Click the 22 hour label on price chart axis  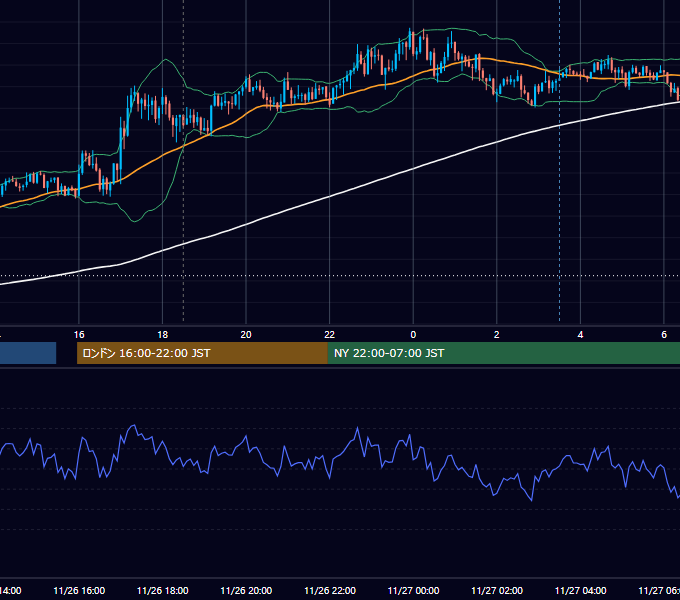[330, 335]
